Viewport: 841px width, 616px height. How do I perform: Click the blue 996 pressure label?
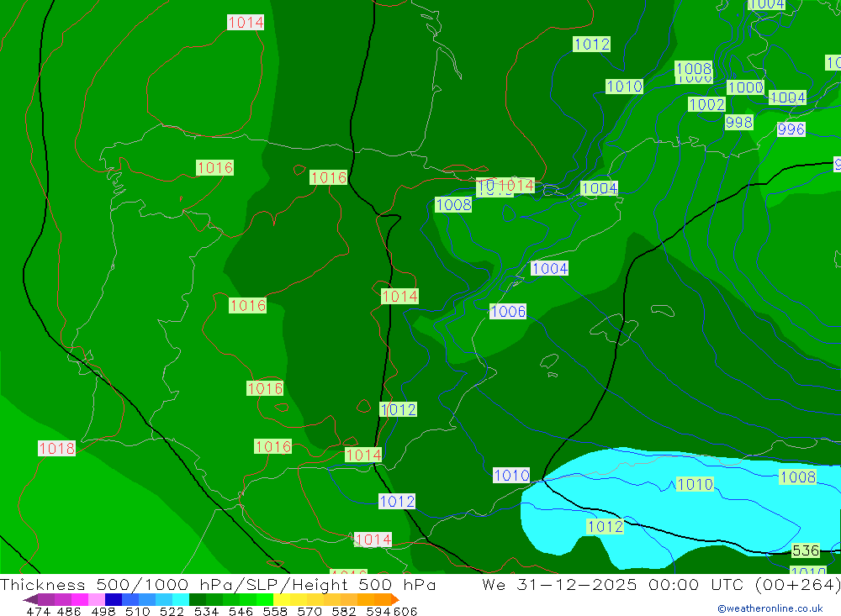click(791, 129)
